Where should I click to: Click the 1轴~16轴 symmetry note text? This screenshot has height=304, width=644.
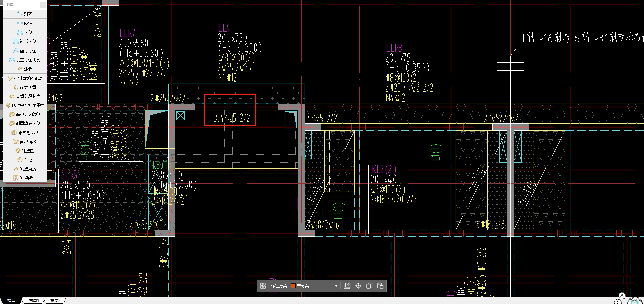pyautogui.click(x=582, y=38)
